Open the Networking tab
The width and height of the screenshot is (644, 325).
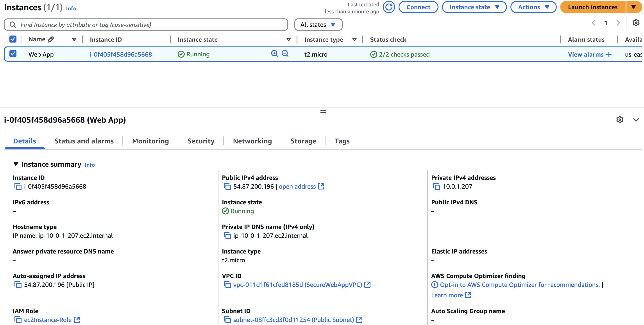[252, 141]
